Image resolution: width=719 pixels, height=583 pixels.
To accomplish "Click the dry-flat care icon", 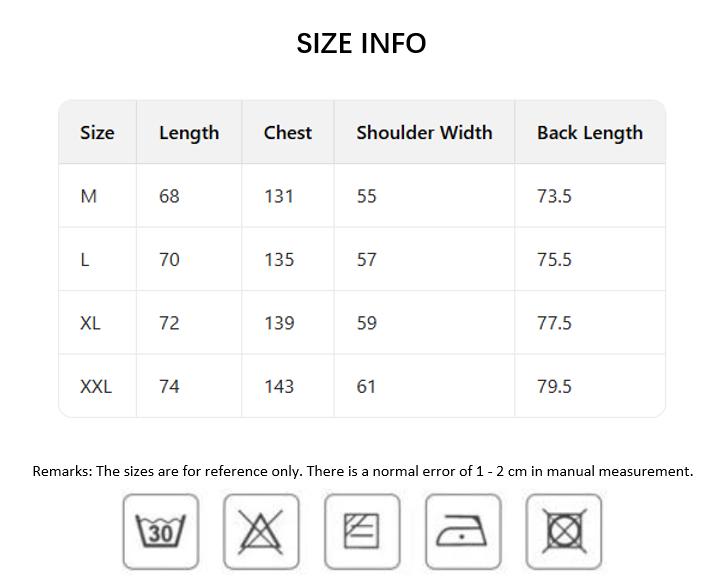I will pyautogui.click(x=362, y=531).
